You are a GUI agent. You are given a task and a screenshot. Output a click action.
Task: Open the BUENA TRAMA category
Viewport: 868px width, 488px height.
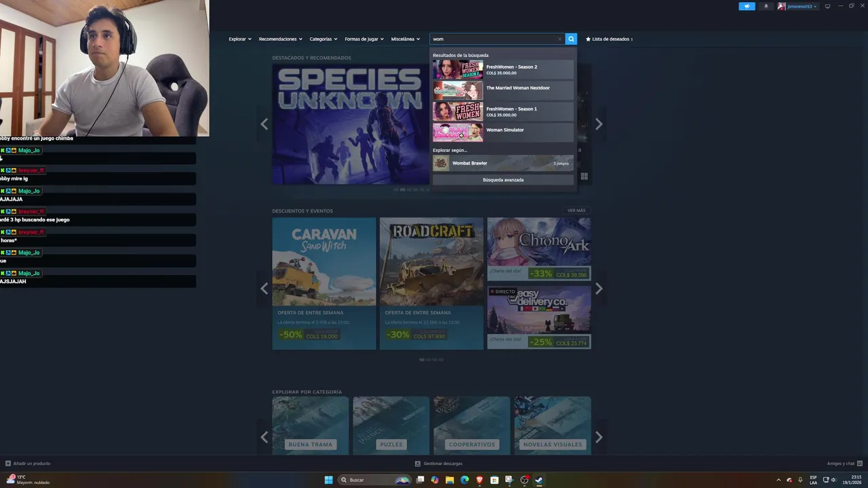point(311,426)
